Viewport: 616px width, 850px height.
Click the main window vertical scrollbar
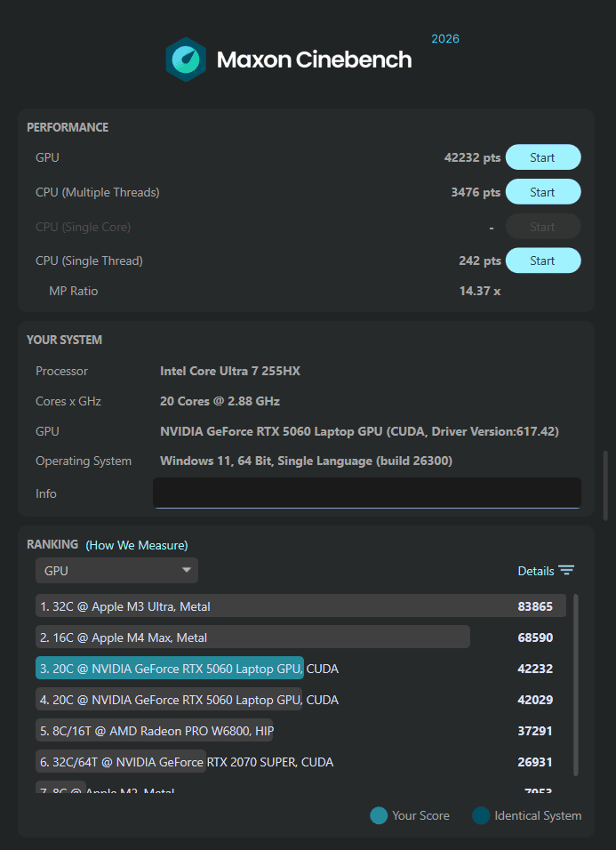click(605, 485)
